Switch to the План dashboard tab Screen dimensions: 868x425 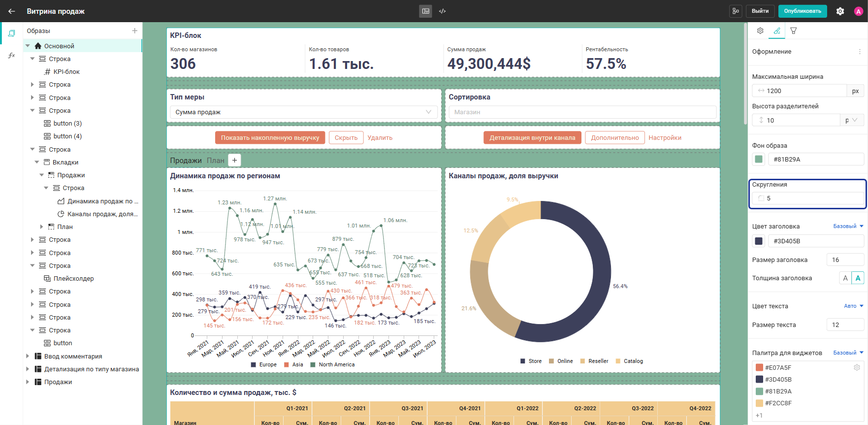pos(216,160)
